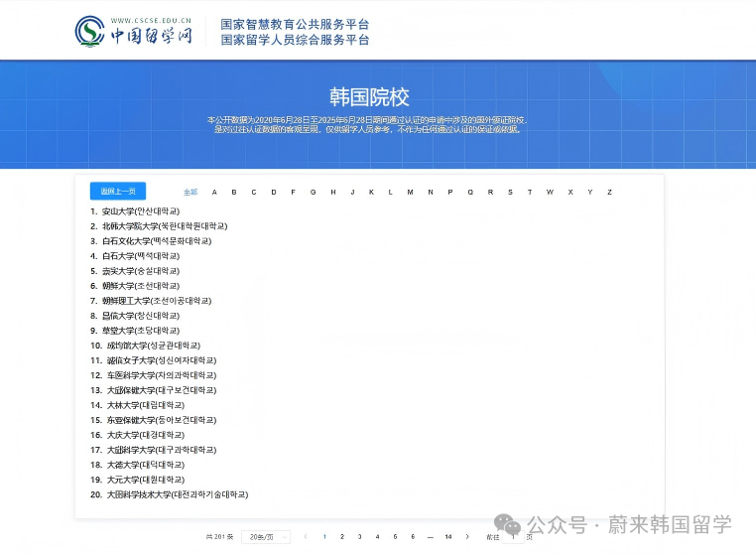Select pagination page 2
The image size is (756, 555).
coord(342,537)
